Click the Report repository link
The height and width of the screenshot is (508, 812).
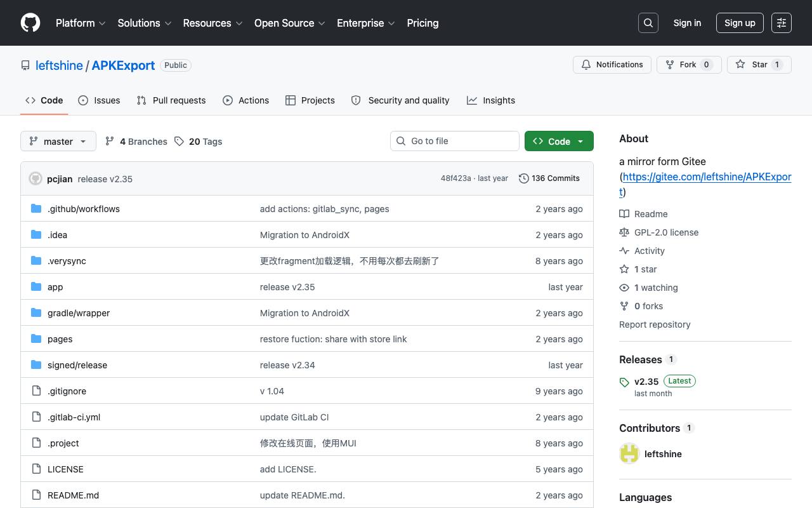click(x=655, y=324)
